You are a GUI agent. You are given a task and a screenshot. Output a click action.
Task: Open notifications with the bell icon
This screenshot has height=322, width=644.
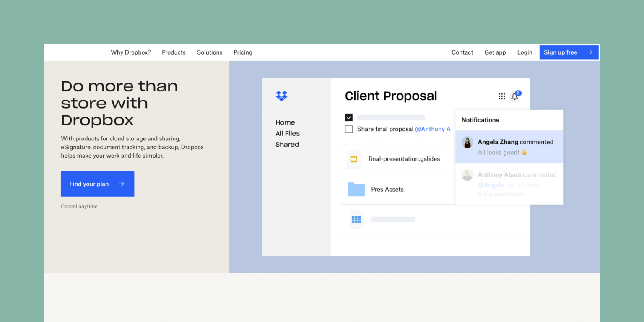(514, 96)
